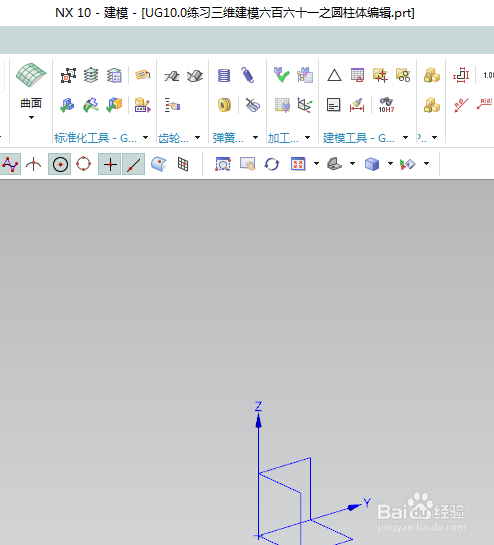This screenshot has height=545, width=494.
Task: Click the cube with pencil attribute icon
Action: tap(143, 105)
